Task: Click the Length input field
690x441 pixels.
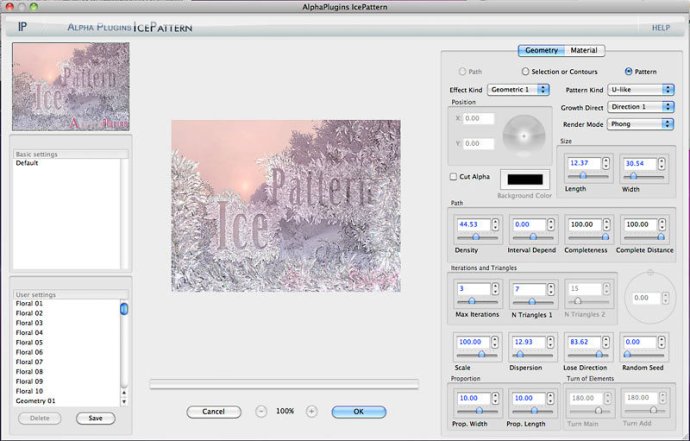Action: pos(584,163)
